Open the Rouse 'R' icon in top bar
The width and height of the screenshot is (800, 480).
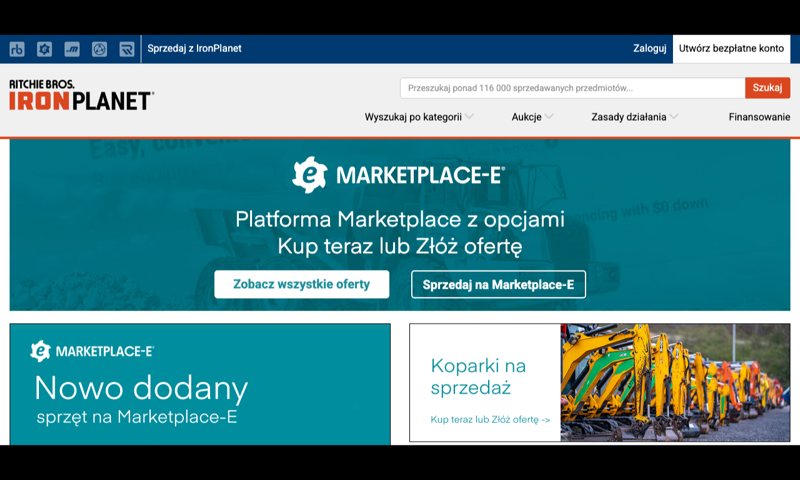click(127, 49)
